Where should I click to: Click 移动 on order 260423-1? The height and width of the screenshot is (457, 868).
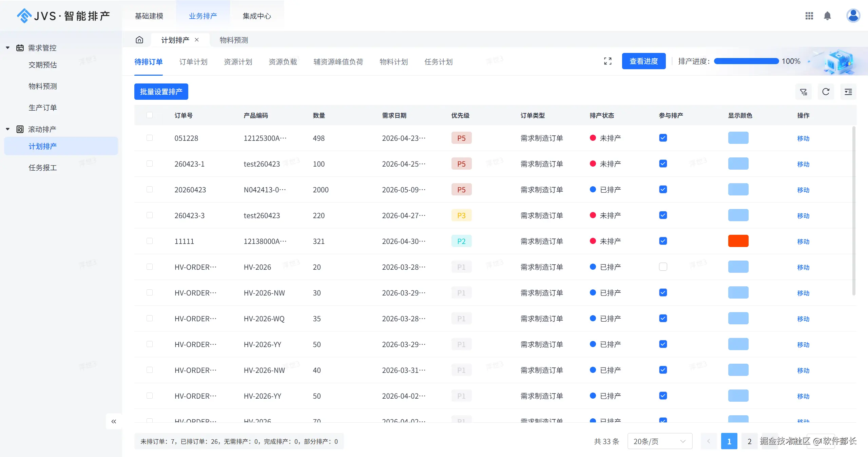804,164
